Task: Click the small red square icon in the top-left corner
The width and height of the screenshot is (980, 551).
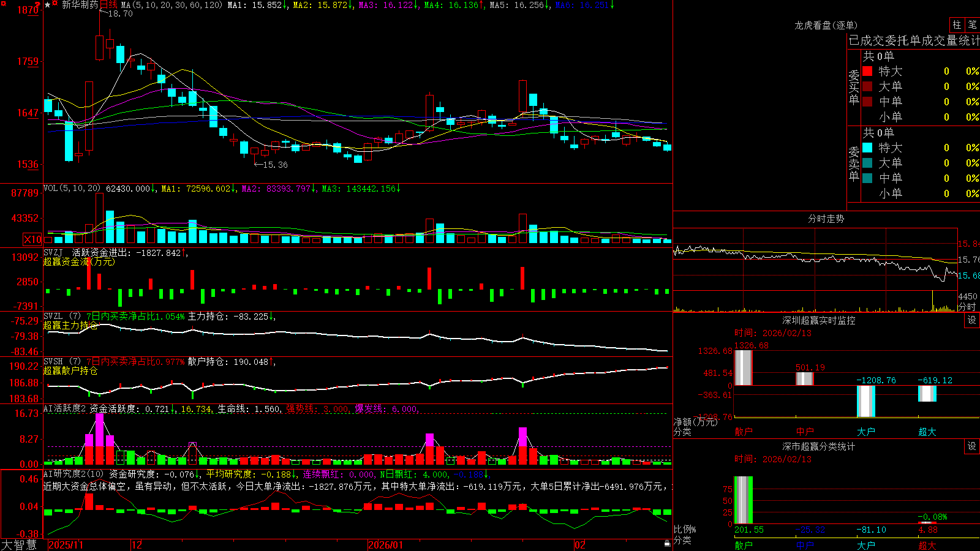Action: [x=3, y=3]
